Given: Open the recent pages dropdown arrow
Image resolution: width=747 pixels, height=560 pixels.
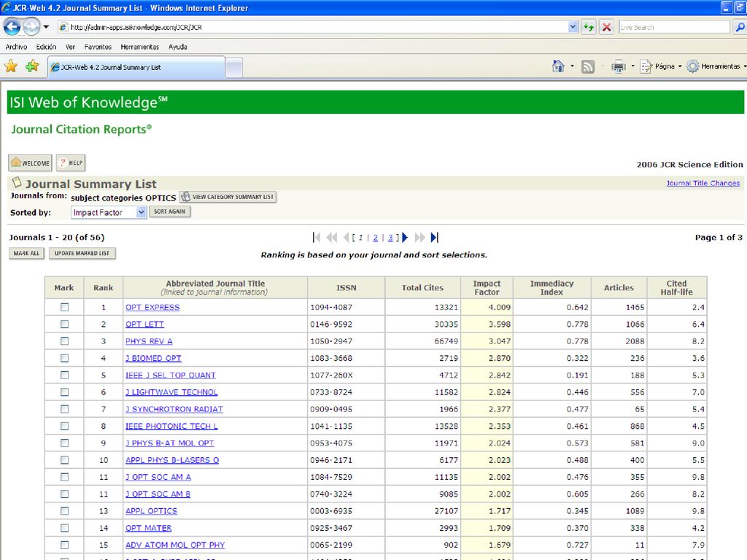Looking at the screenshot, I should [x=46, y=27].
